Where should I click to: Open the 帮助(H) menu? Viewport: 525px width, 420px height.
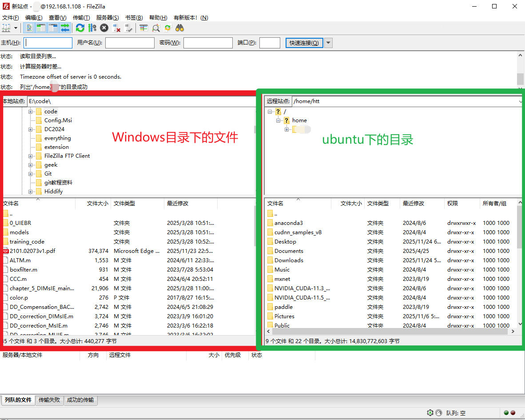point(158,18)
